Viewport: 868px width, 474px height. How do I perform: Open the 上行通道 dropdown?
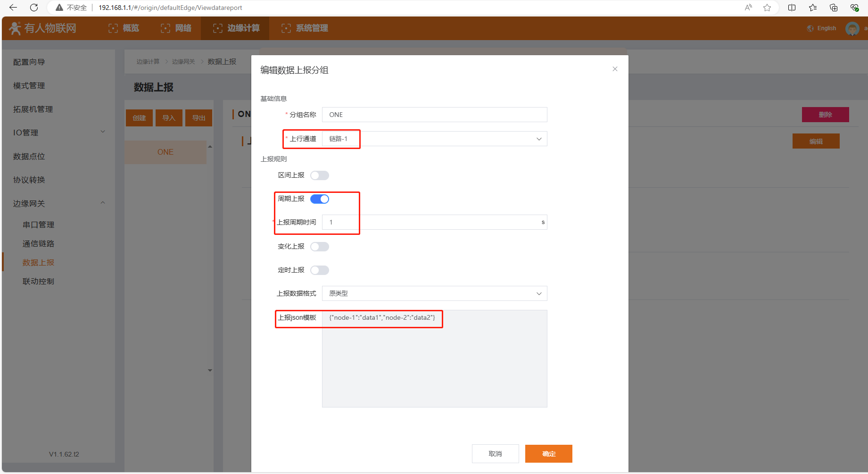434,139
